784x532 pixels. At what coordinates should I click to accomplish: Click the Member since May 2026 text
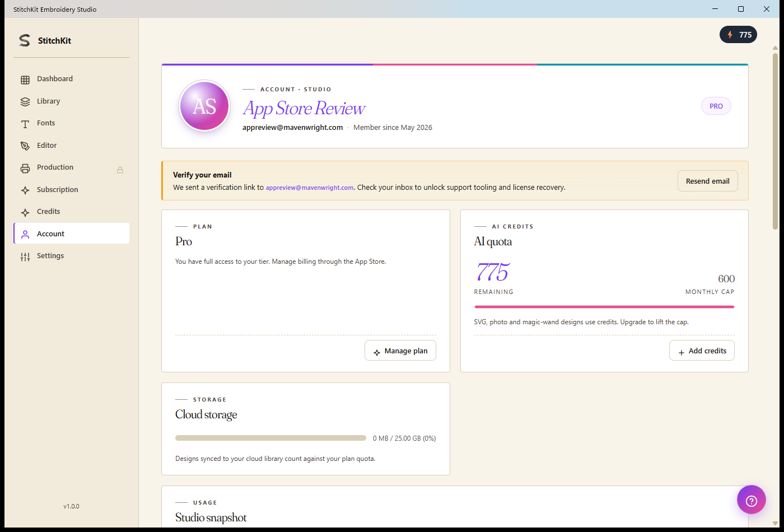click(393, 128)
